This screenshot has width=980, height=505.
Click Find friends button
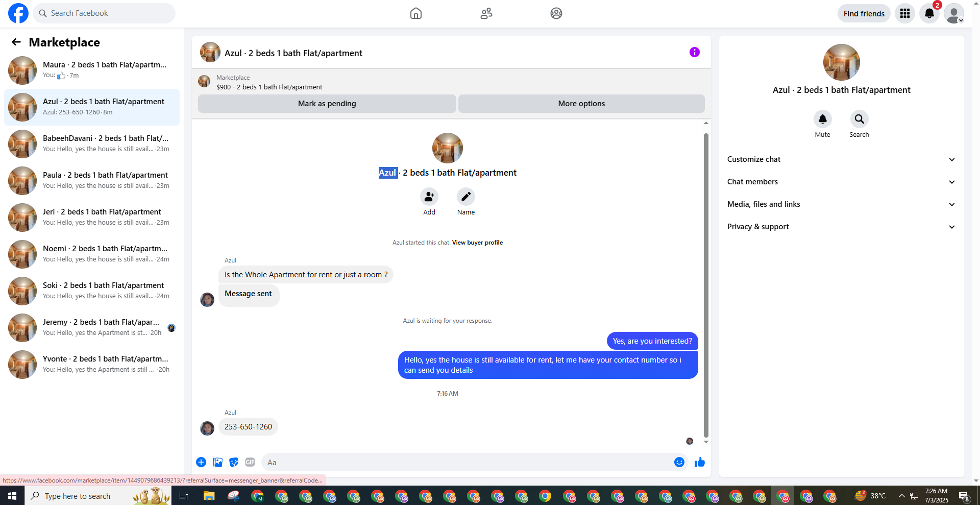click(x=864, y=13)
